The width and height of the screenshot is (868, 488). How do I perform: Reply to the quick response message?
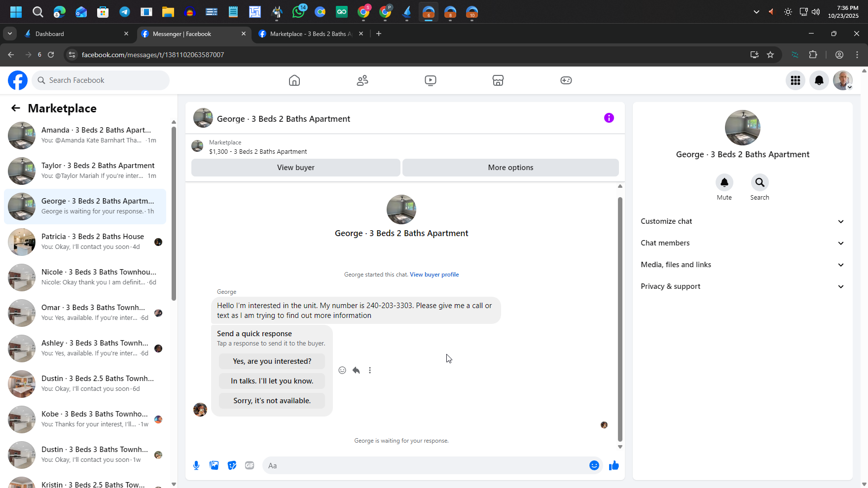(356, 370)
